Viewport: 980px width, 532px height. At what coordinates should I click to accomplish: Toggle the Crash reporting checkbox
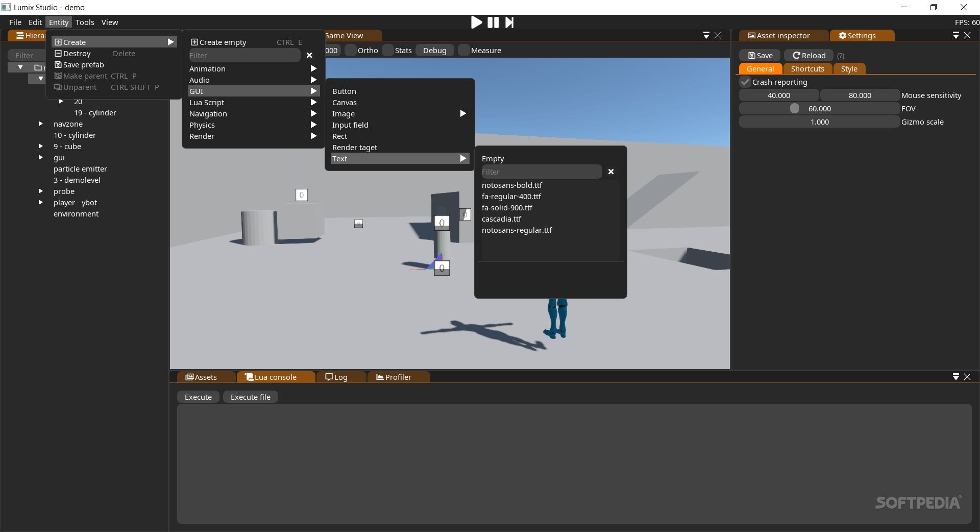coord(745,82)
